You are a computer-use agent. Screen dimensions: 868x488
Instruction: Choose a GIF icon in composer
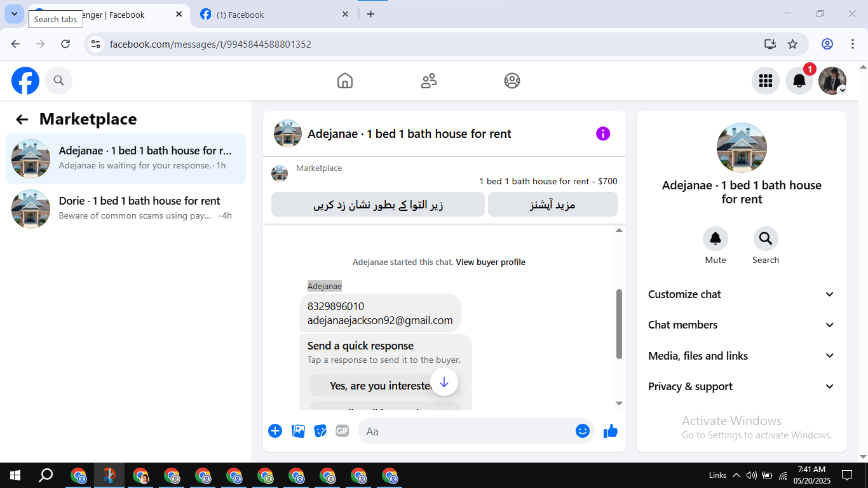[x=342, y=431]
